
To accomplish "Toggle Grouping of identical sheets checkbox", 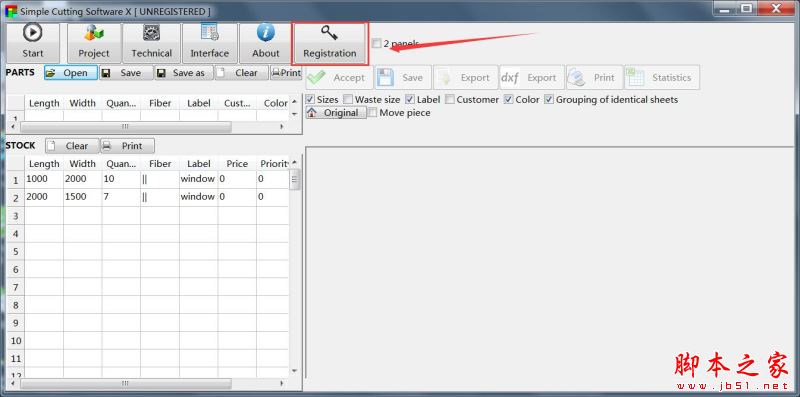I will [x=549, y=100].
